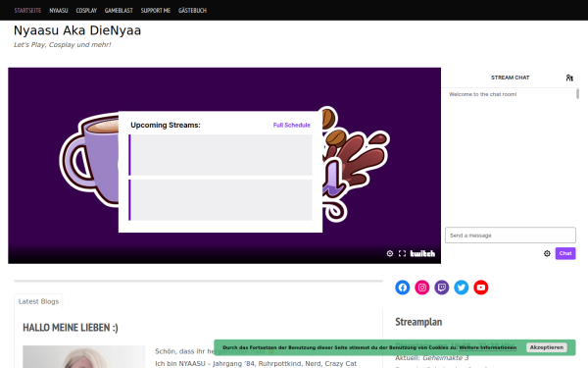Open Twitch player settings gear
Image resolution: width=588 pixels, height=368 pixels.
(390, 253)
